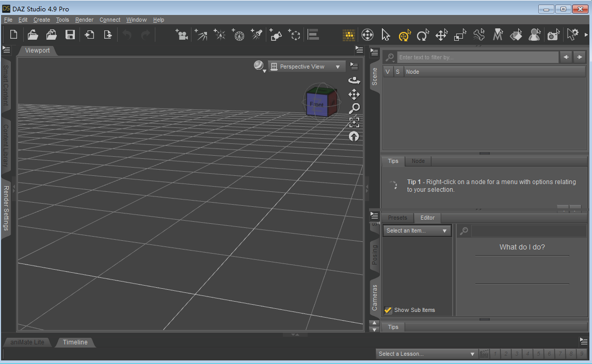Open the Posing side tab
Image resolution: width=592 pixels, height=364 pixels.
pyautogui.click(x=375, y=255)
